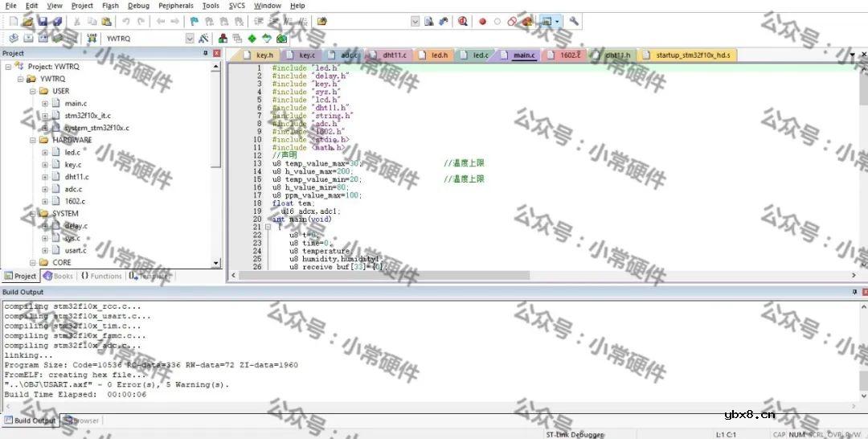Show the Functions panel tab
This screenshot has width=868, height=439.
pyautogui.click(x=101, y=276)
